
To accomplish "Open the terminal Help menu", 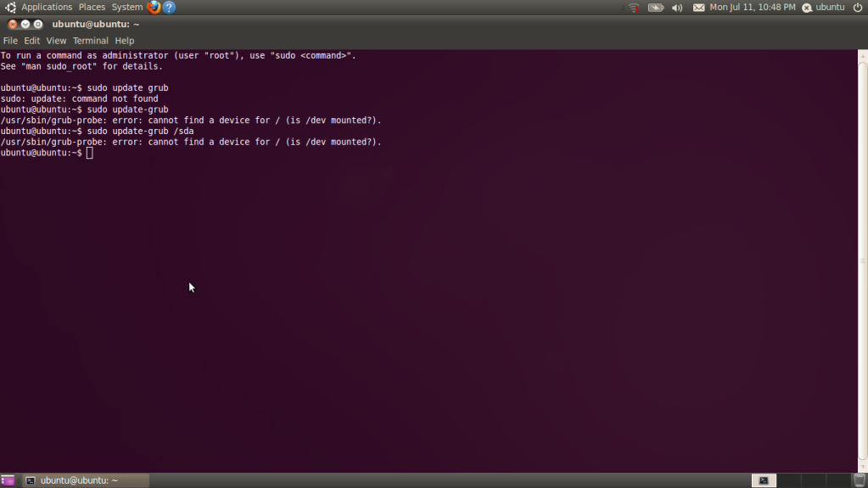I will tap(124, 41).
